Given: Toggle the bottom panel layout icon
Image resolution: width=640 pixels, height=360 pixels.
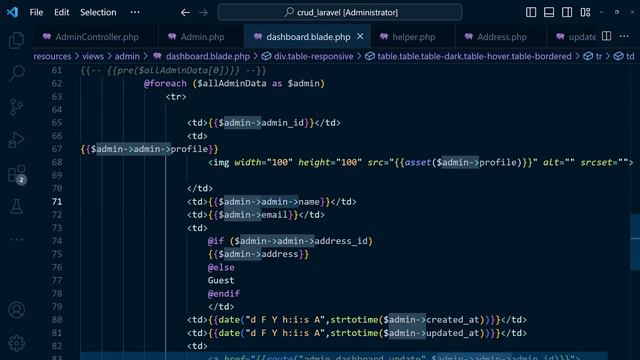Looking at the screenshot, I should [x=549, y=12].
